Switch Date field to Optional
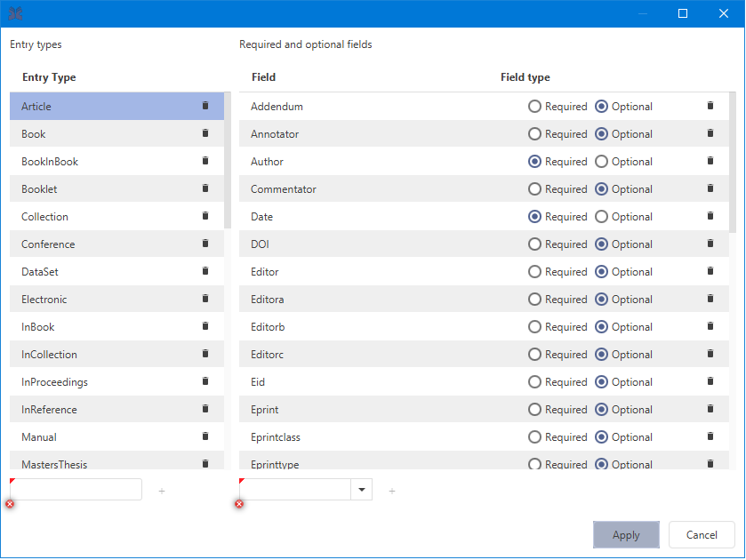 coord(601,217)
